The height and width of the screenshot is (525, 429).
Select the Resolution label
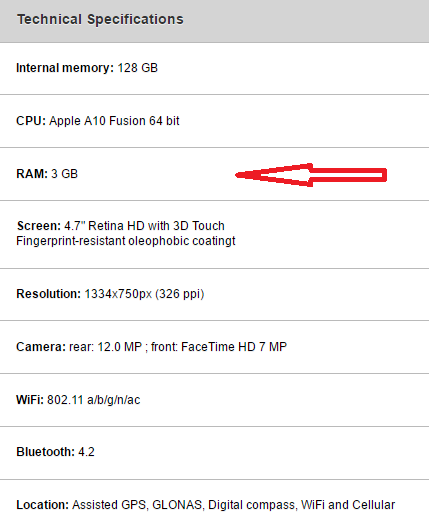[49, 294]
